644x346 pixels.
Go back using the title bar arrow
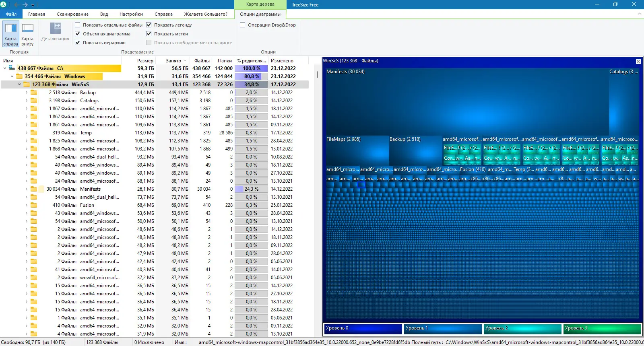[x=17, y=5]
